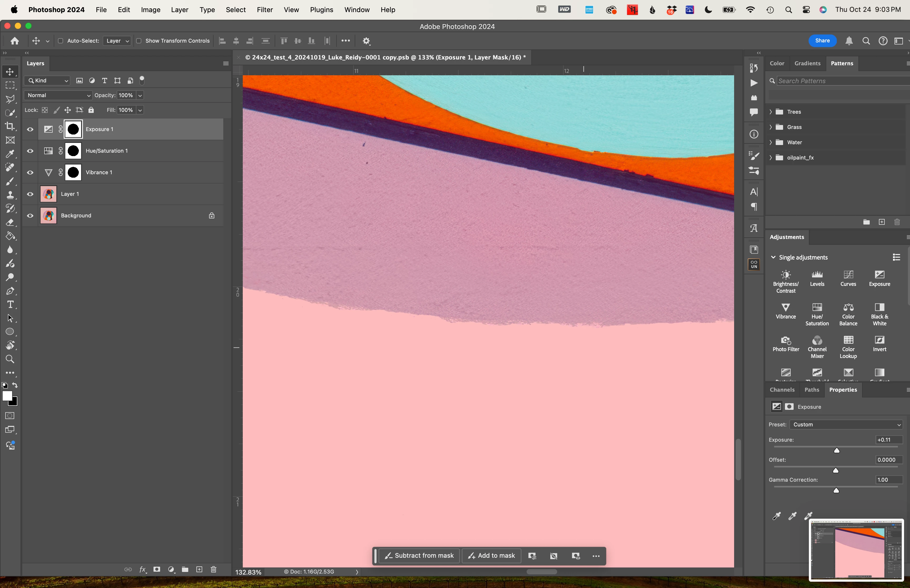Enable the Auto-Select checkbox
The height and width of the screenshot is (588, 910).
pos(60,41)
